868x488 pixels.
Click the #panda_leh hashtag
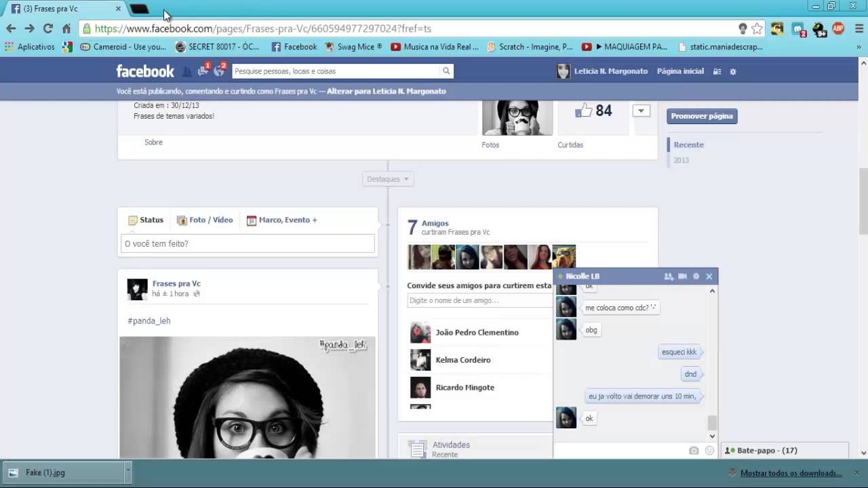tap(149, 321)
